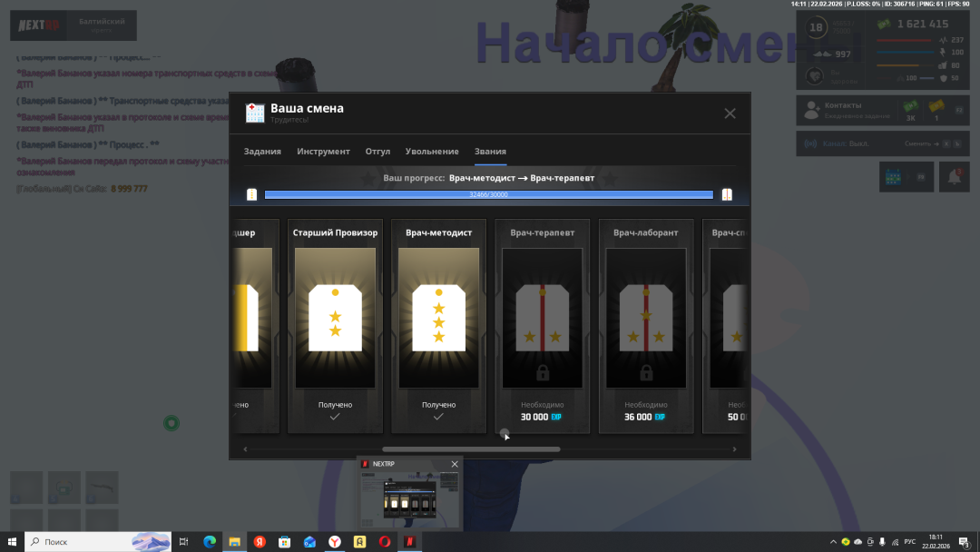Open the notifications bell

pos(954,177)
